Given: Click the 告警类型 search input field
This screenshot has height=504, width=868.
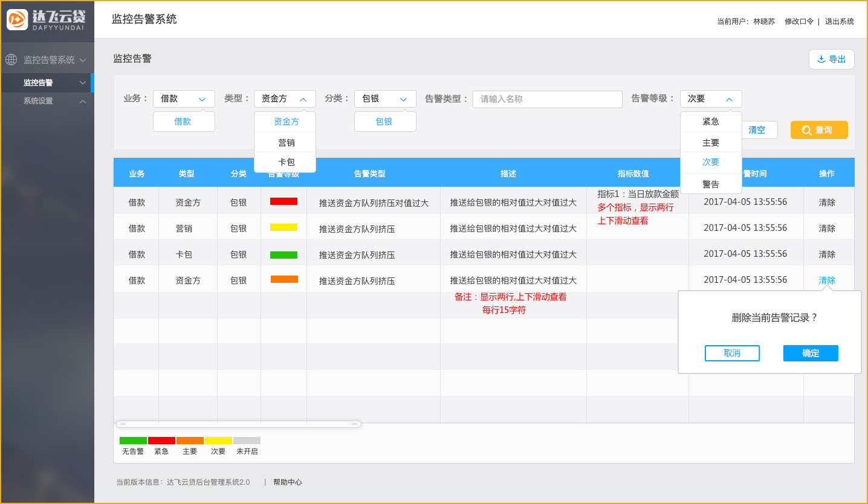Looking at the screenshot, I should coord(547,99).
